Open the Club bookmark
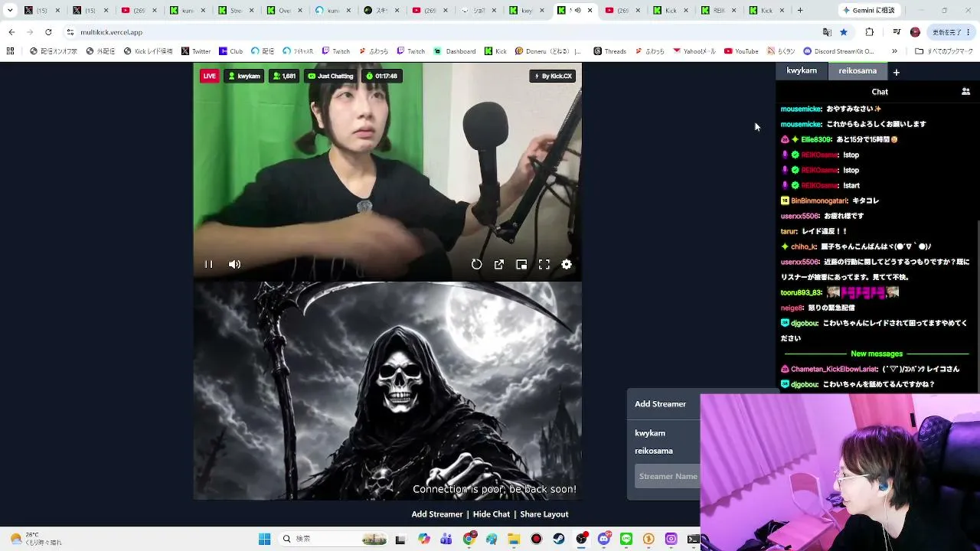The height and width of the screenshot is (551, 980). click(x=230, y=51)
